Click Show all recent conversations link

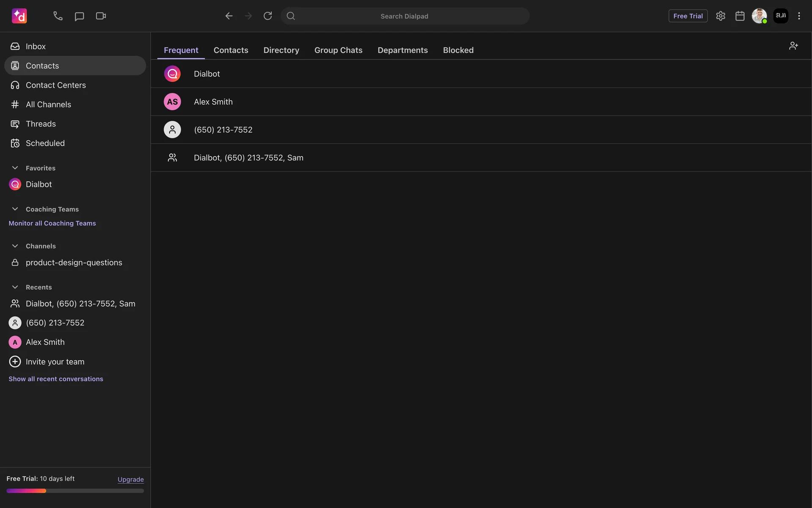(x=56, y=379)
